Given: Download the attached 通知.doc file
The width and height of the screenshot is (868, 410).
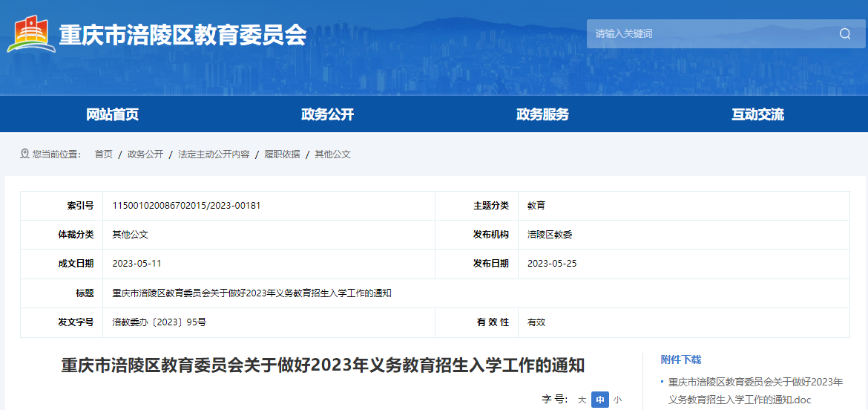Looking at the screenshot, I should click(x=756, y=391).
